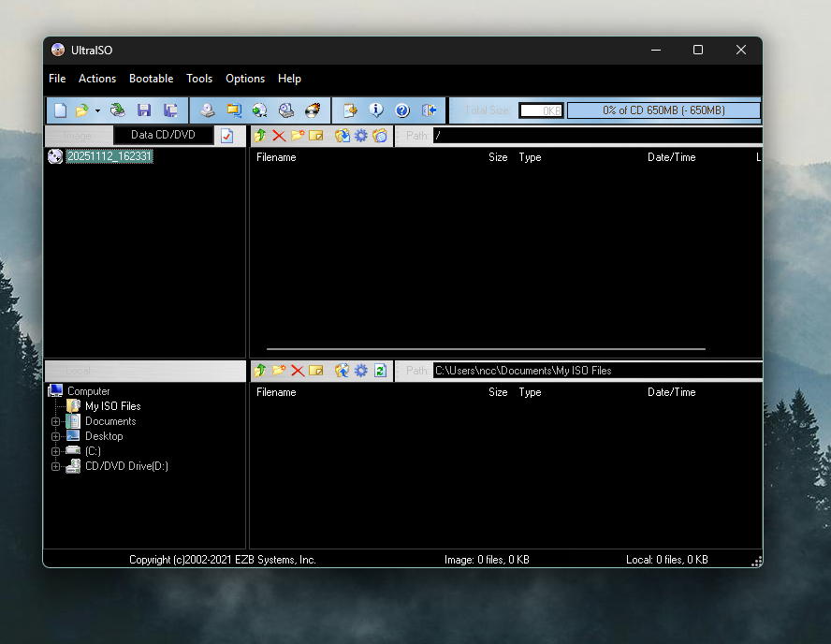Click the image Path field showing /

pos(597,136)
